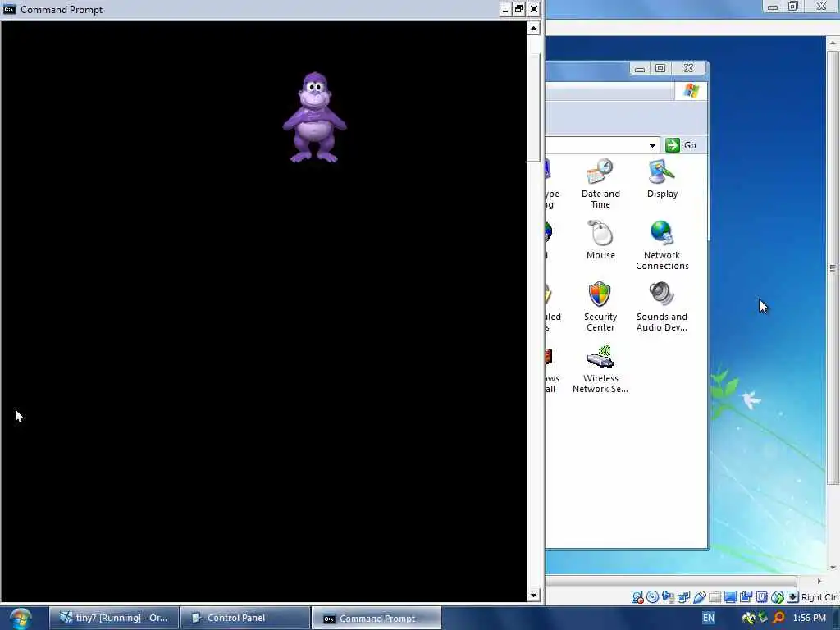Click VirtualBox keyboard capture arrow icon
Viewport: 840px width, 630px height.
(793, 597)
